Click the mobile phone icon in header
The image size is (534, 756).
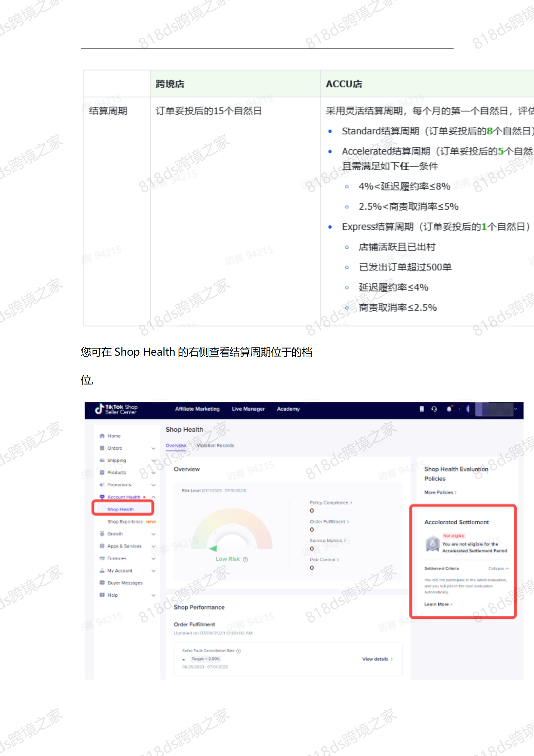[x=422, y=409]
